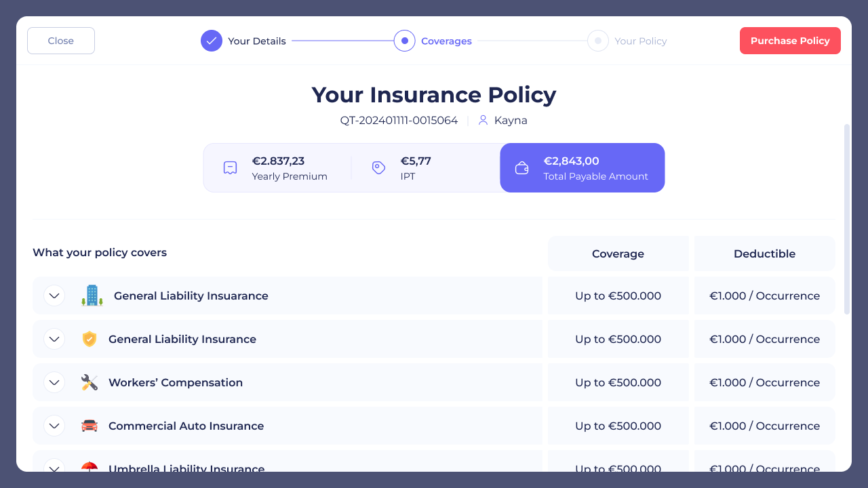Expand the General Liability Insurance shield row
The width and height of the screenshot is (868, 488).
(x=54, y=339)
